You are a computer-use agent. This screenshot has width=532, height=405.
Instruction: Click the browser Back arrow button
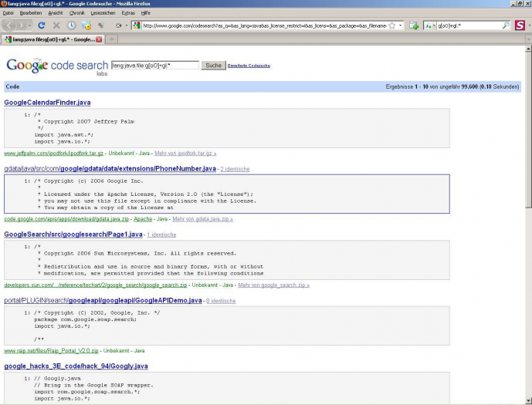pos(9,25)
